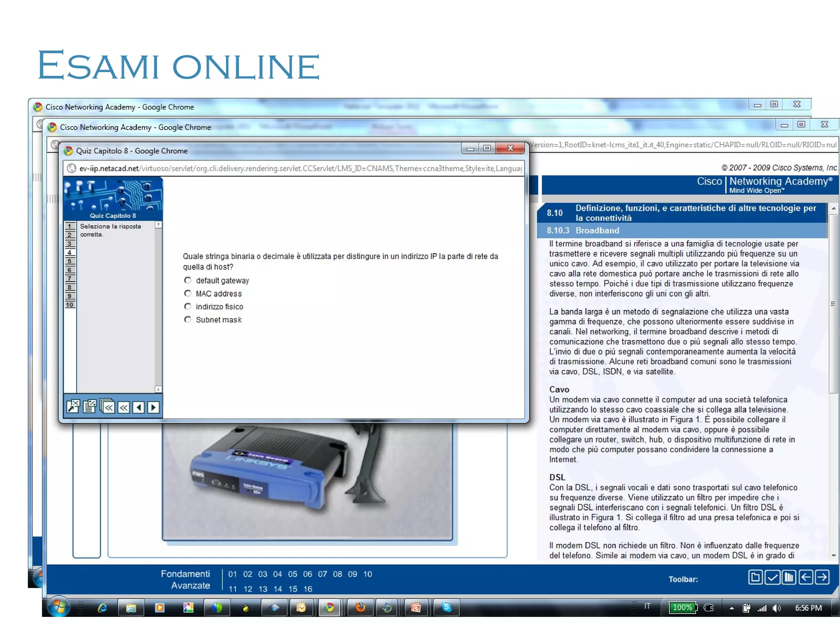Jump to quiz question 3

70,244
